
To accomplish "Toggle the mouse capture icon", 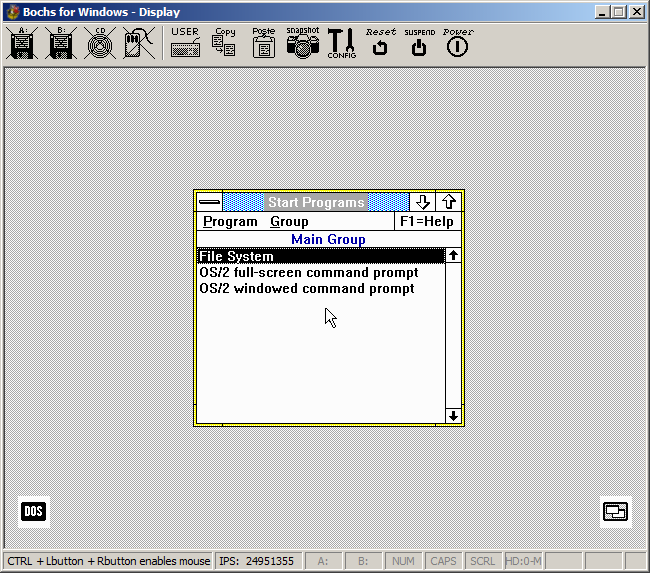I will [139, 43].
